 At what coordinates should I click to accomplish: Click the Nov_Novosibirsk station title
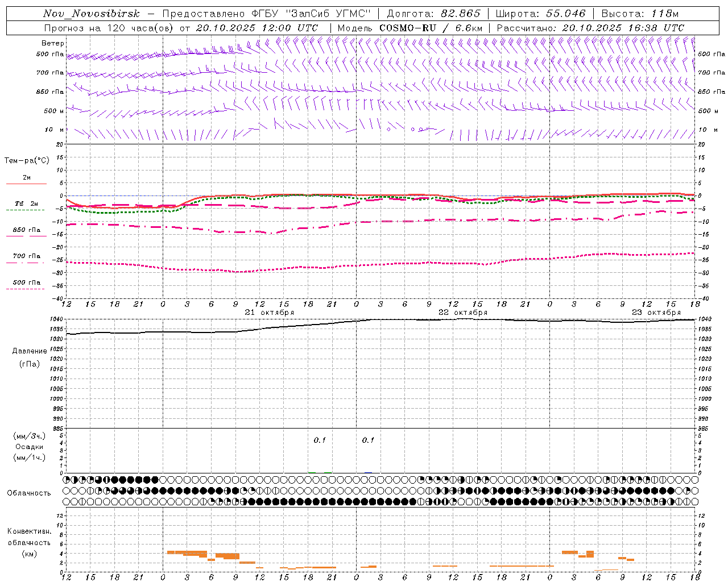[x=92, y=14]
